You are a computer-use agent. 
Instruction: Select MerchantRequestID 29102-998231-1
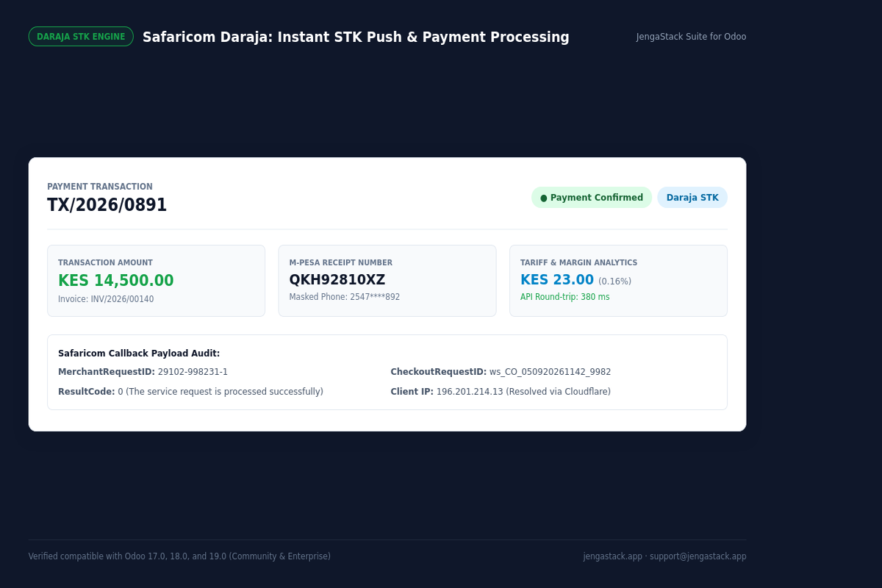[x=143, y=372]
